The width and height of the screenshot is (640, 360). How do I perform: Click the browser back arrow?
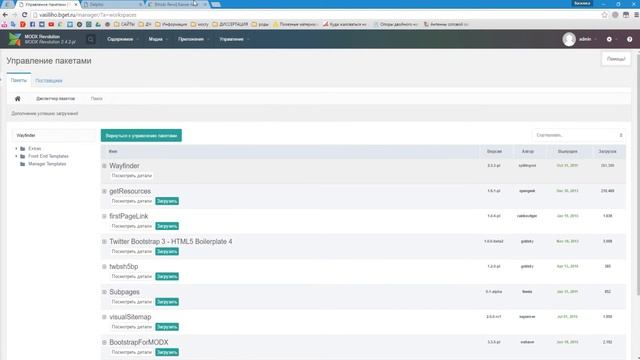click(x=5, y=15)
